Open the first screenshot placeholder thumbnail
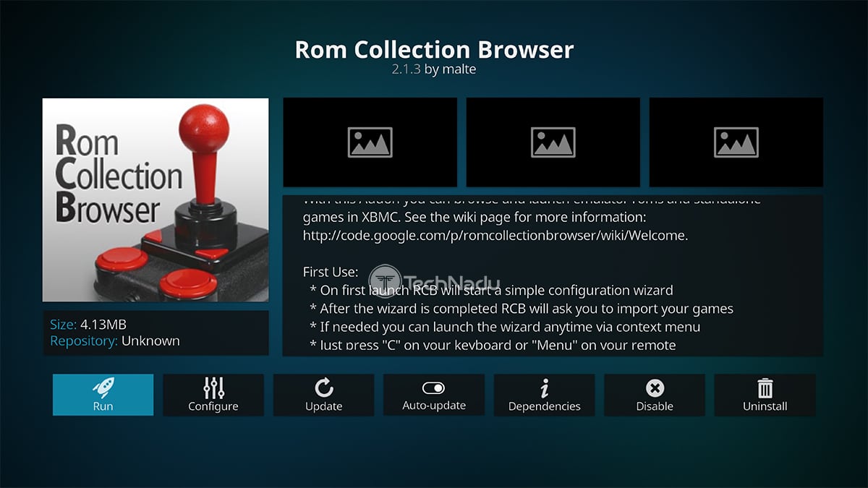 370,142
